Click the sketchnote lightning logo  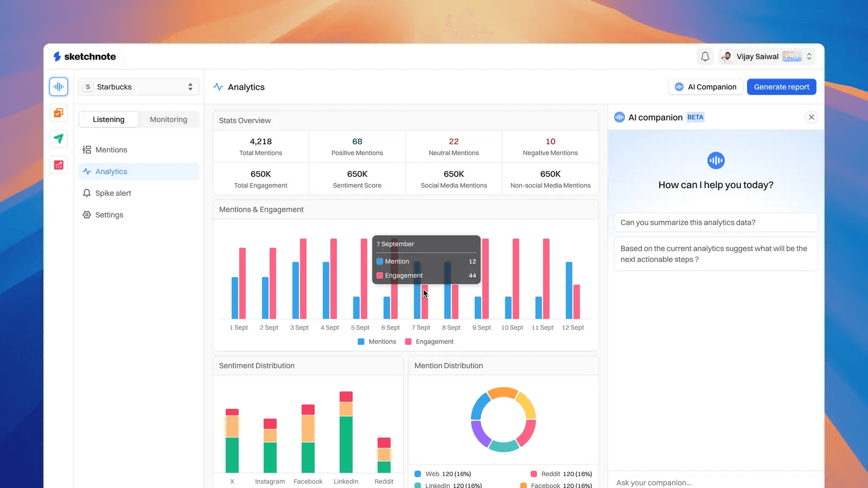click(x=57, y=56)
